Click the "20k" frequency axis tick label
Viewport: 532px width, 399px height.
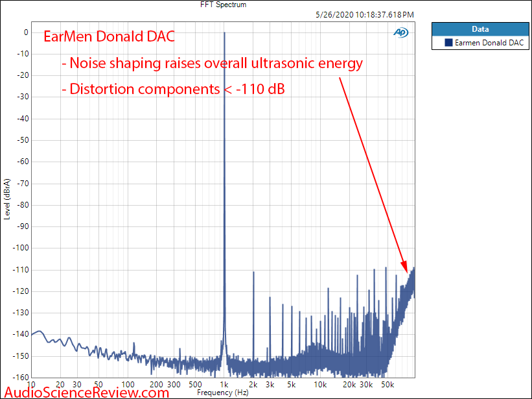pos(349,385)
